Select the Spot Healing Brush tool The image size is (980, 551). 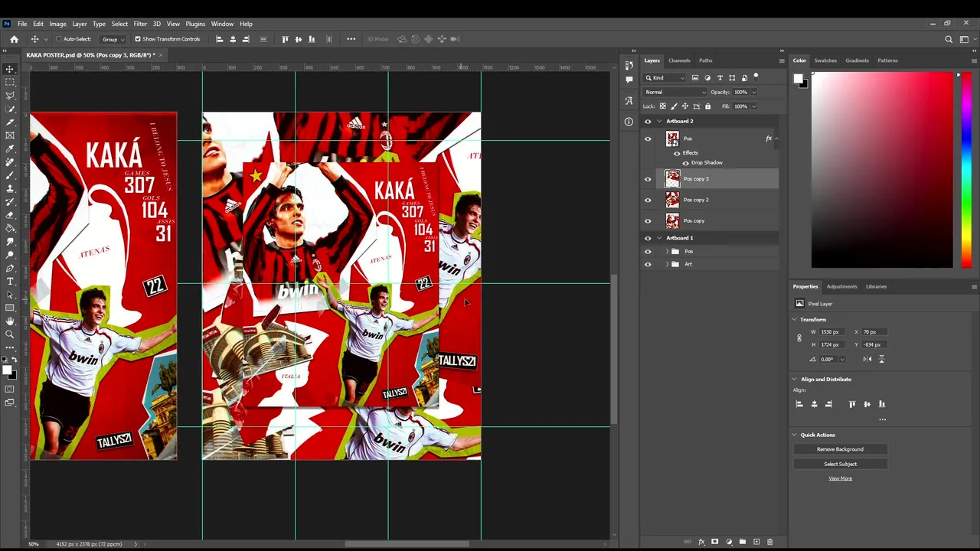click(x=10, y=161)
